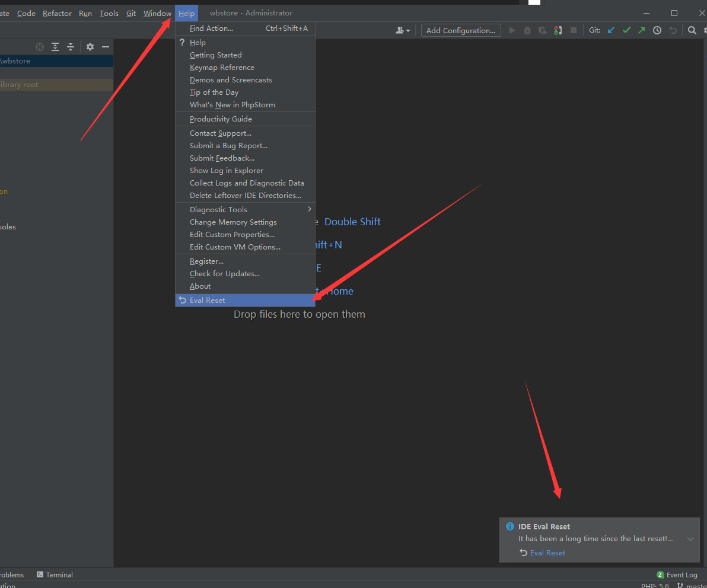The height and width of the screenshot is (588, 707).
Task: Click Expand All icon in project panel
Action: pyautogui.click(x=55, y=47)
